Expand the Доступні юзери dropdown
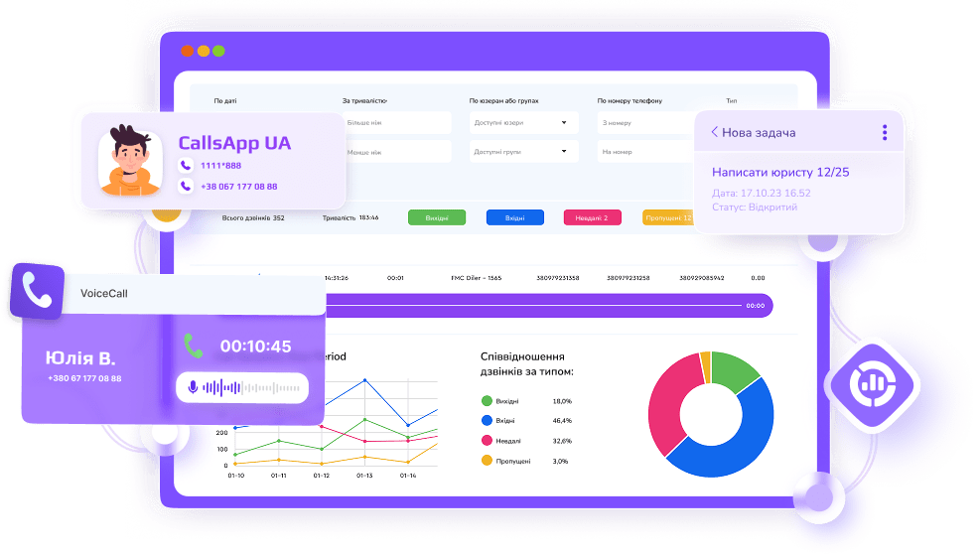The image size is (980, 557). pyautogui.click(x=522, y=123)
